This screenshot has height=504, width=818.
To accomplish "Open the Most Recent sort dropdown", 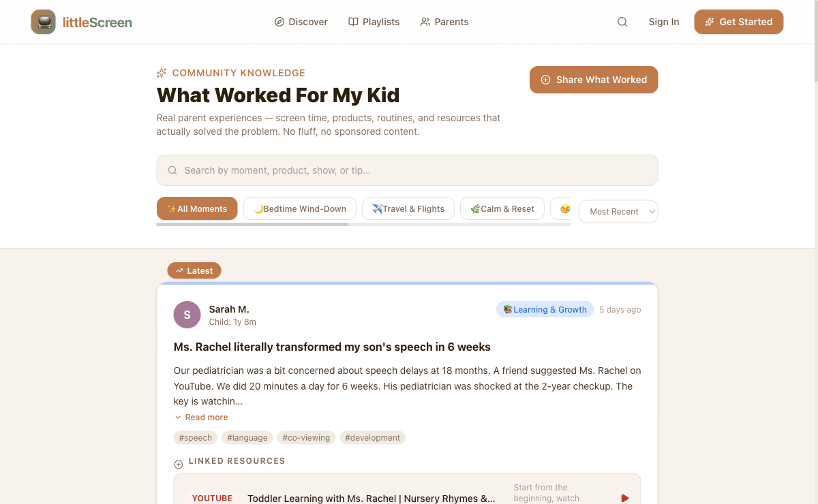I will 618,211.
